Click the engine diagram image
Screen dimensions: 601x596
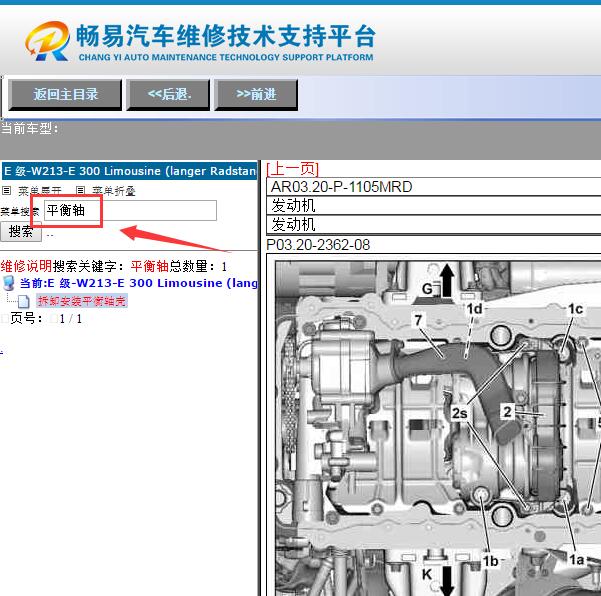438,428
